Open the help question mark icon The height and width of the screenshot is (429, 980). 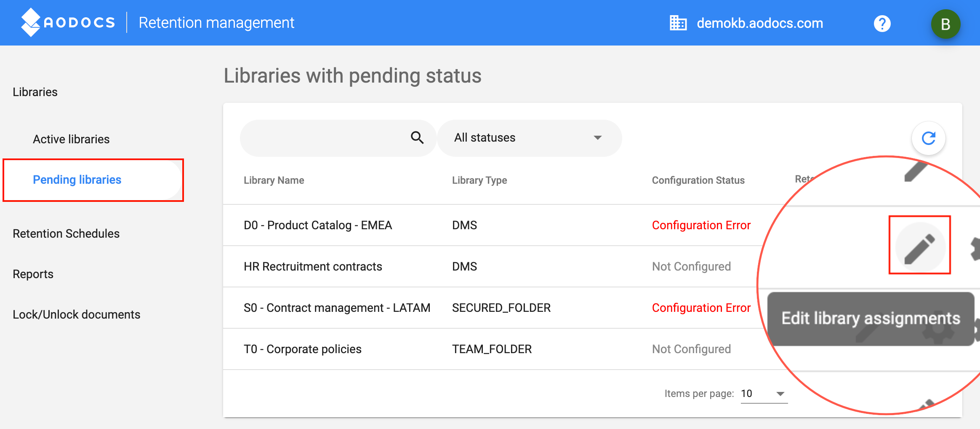(x=882, y=23)
